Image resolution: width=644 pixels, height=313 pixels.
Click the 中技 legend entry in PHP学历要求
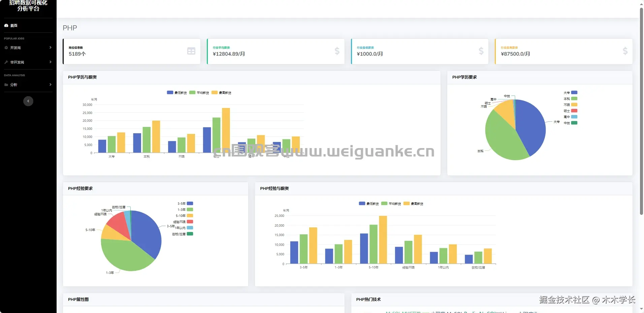571,123
